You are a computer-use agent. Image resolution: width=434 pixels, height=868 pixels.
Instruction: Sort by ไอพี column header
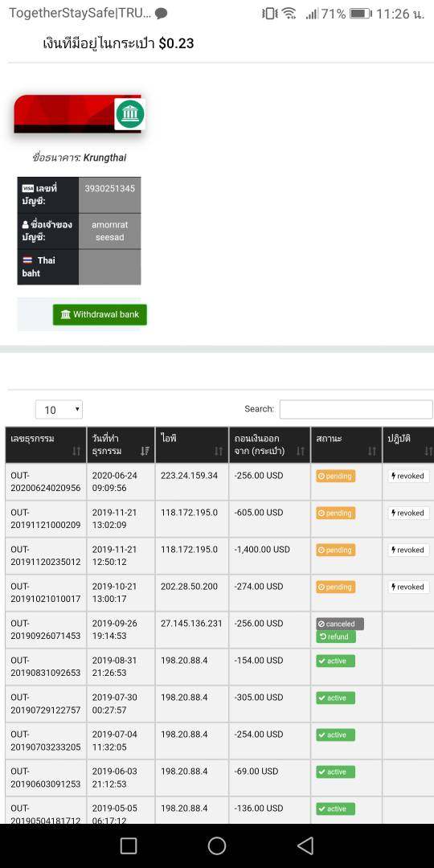[x=191, y=444]
